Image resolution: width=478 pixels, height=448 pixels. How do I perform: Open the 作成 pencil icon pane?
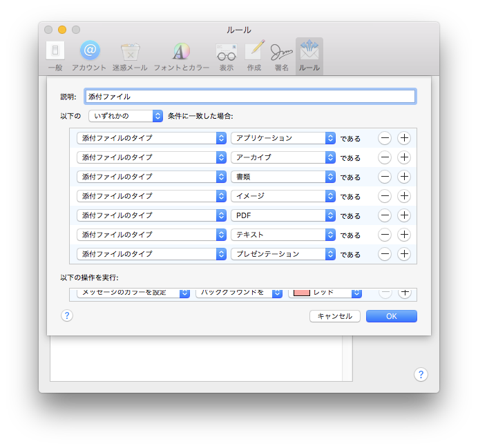pos(254,55)
